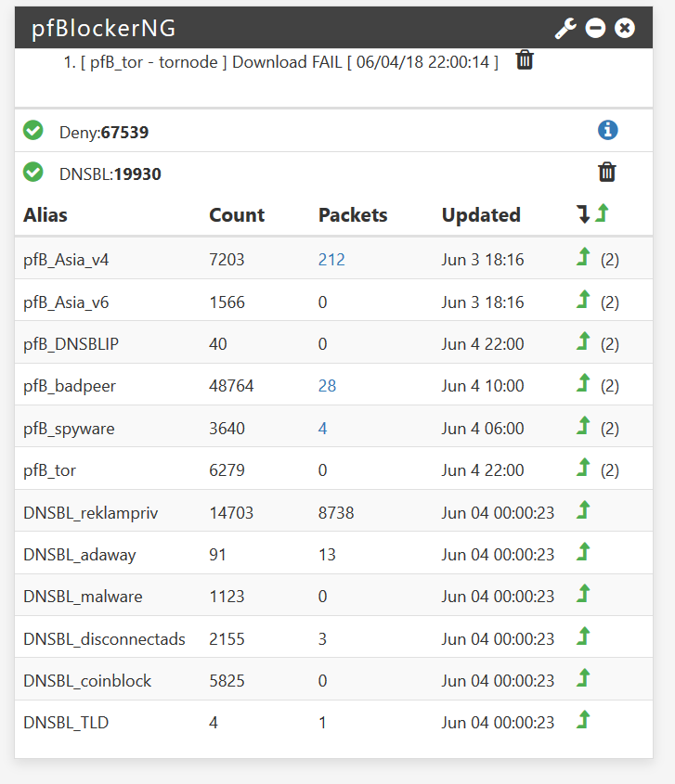Click the black down arrow in header
Image resolution: width=675 pixels, height=784 pixels.
coord(582,214)
